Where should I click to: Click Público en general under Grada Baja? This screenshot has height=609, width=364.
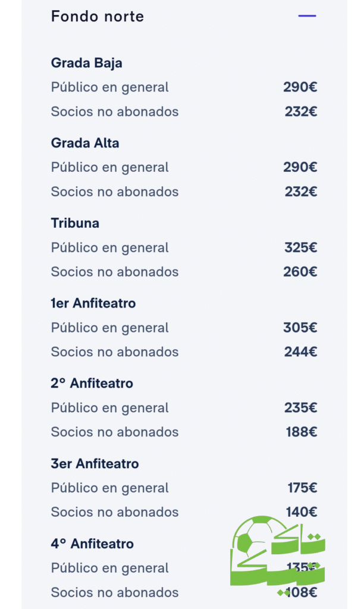click(110, 87)
